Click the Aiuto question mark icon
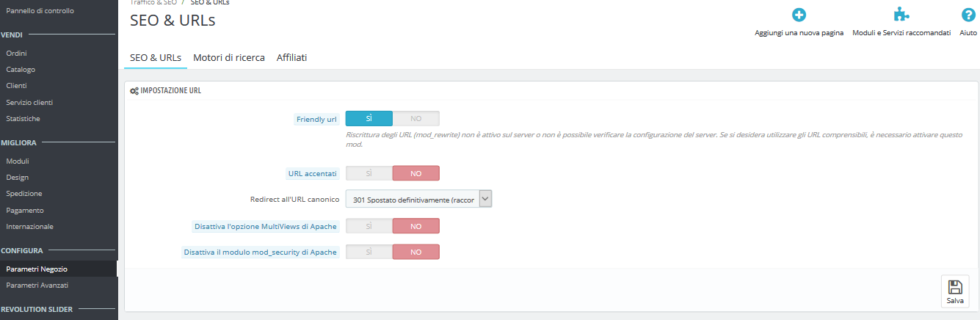This screenshot has height=320, width=980. click(968, 15)
